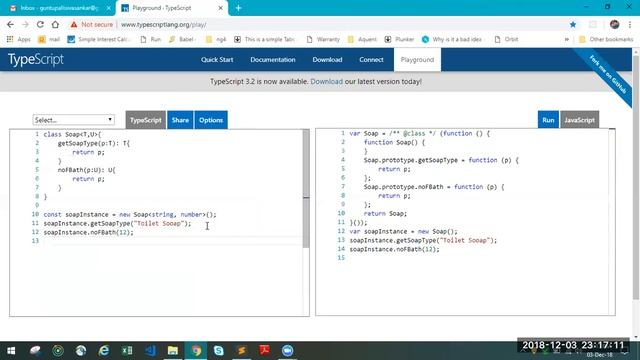
Task: Click Fork me on GitHub ribbon
Action: tap(608, 74)
